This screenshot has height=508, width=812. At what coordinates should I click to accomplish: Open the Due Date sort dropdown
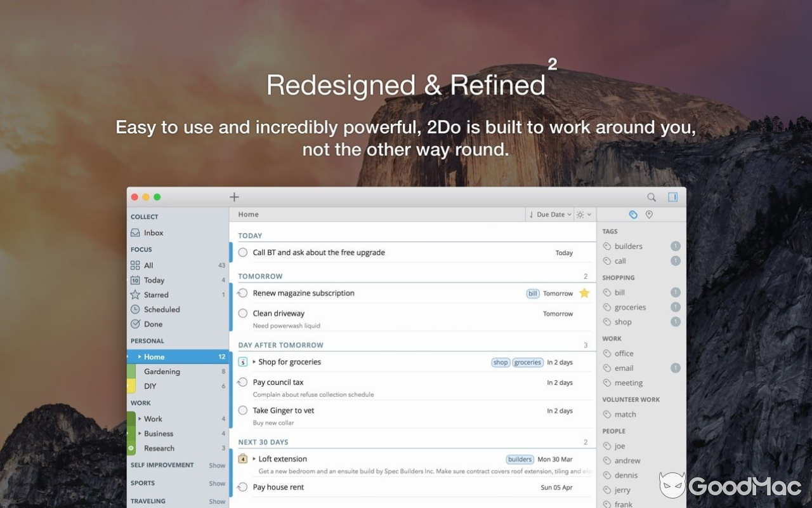tap(549, 214)
